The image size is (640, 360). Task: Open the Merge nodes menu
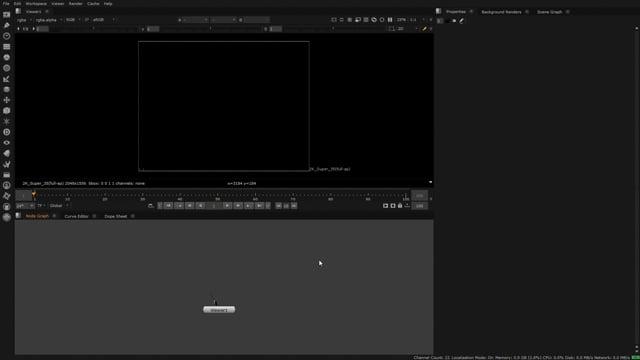7,89
